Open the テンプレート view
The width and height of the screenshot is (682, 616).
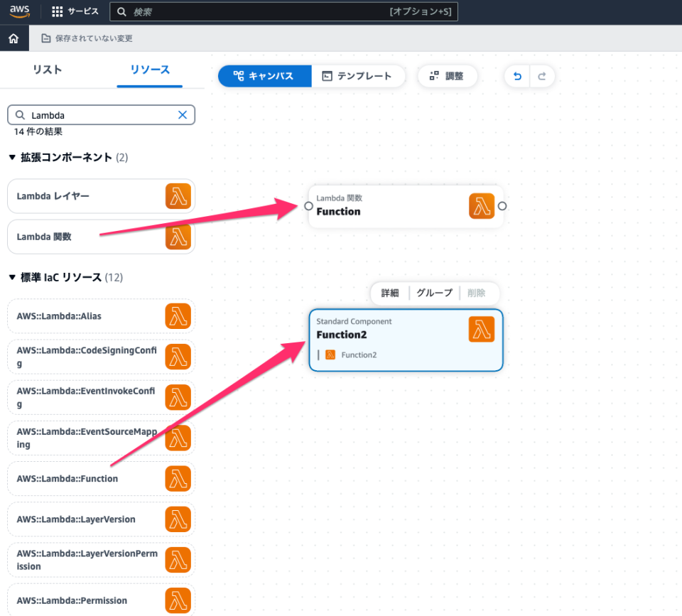click(359, 76)
